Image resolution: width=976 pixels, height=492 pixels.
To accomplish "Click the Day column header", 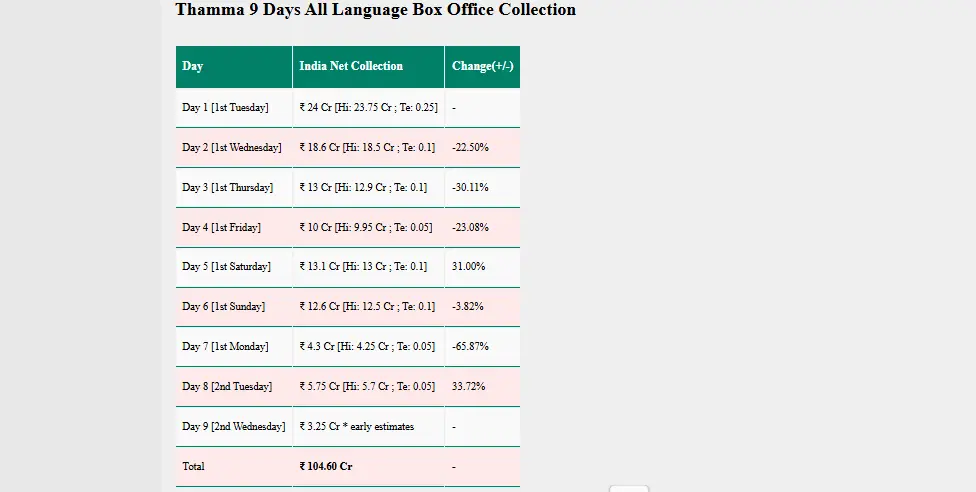I will [193, 66].
